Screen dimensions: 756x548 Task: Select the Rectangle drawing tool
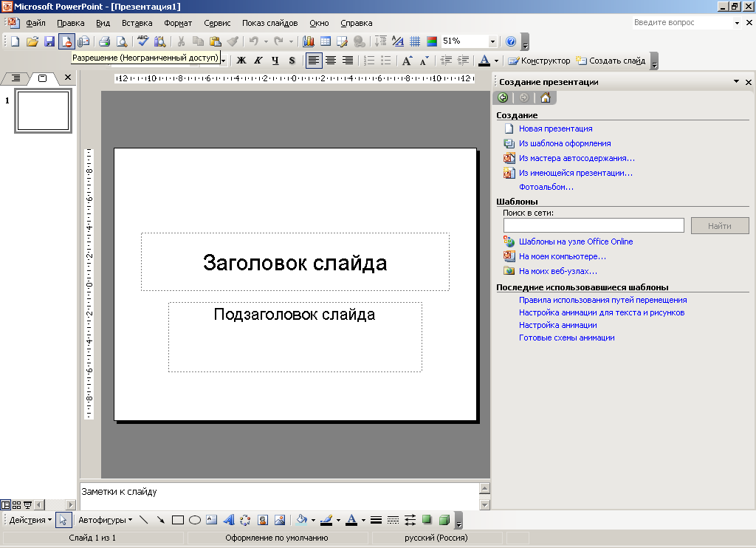coord(177,520)
